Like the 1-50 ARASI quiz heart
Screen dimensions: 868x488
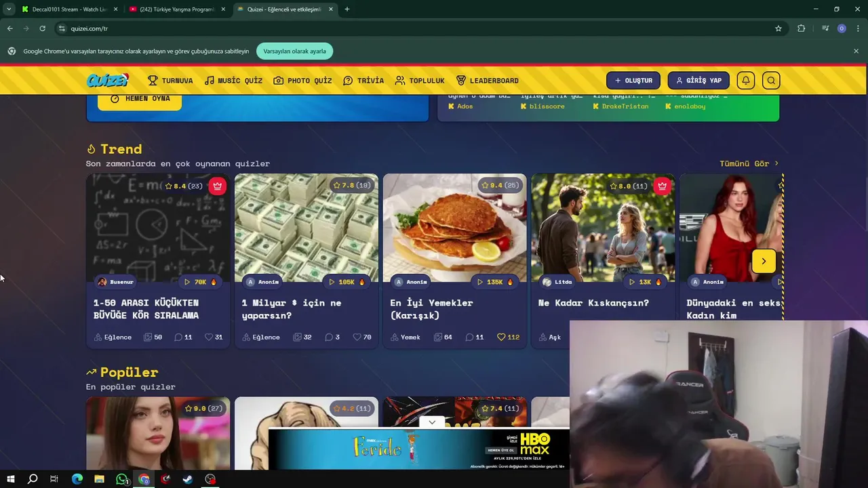click(x=209, y=337)
